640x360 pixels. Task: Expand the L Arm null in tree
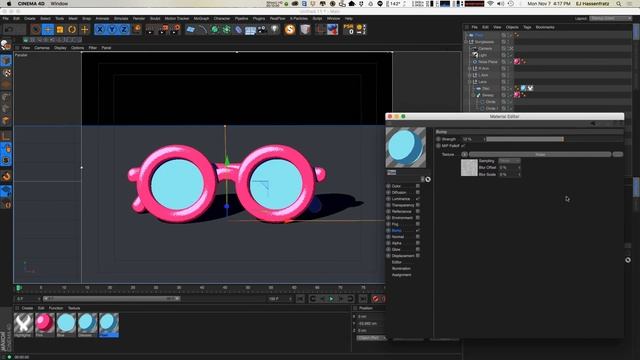click(x=470, y=75)
